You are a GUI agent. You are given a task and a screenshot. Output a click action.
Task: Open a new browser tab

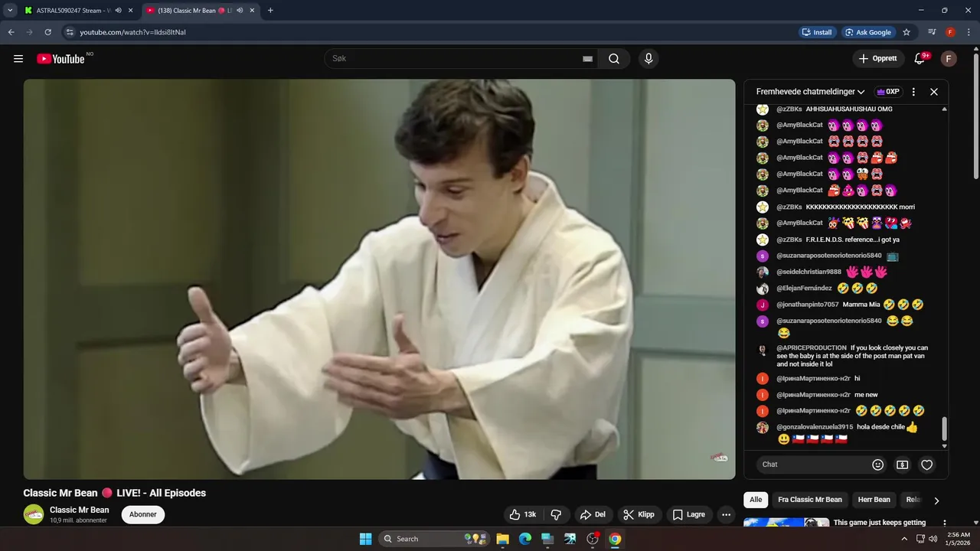[x=270, y=11]
